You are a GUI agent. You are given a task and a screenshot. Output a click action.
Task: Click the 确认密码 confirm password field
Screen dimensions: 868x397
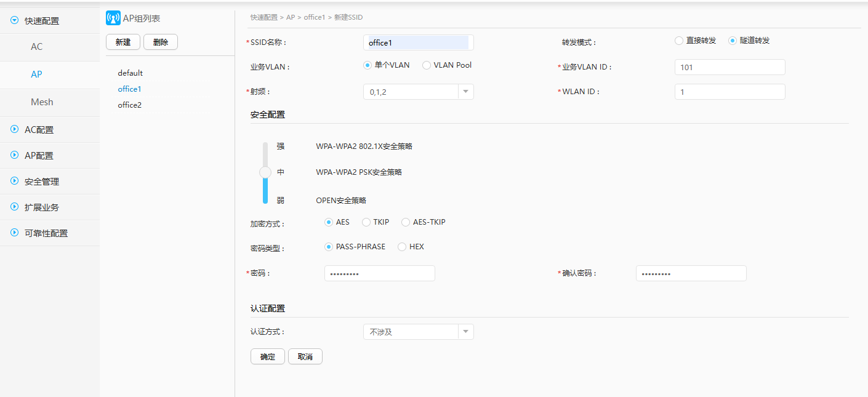coord(691,273)
